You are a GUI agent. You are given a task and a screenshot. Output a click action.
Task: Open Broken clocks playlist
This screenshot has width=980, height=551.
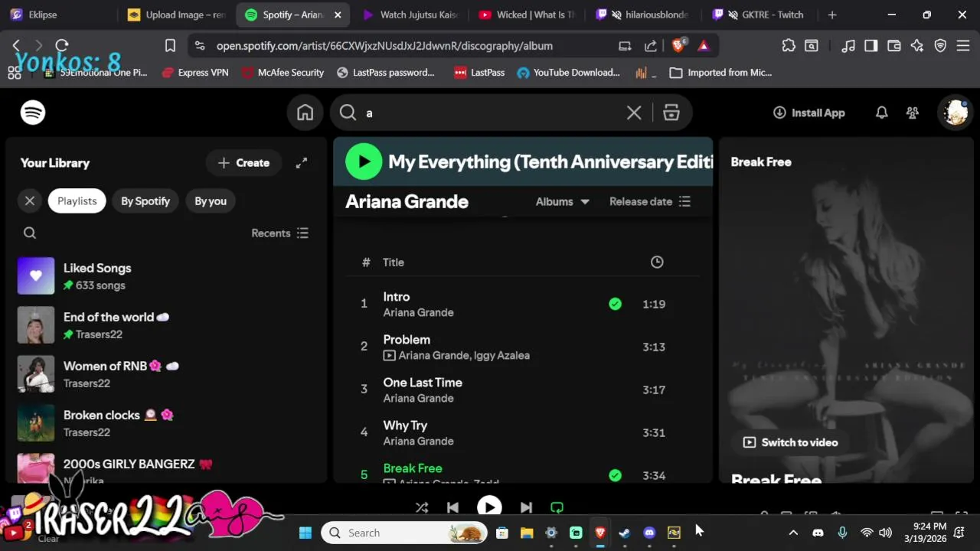(165, 423)
